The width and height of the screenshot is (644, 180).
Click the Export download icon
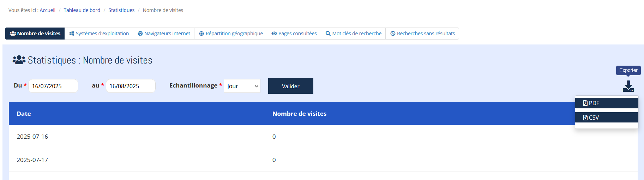pos(628,86)
